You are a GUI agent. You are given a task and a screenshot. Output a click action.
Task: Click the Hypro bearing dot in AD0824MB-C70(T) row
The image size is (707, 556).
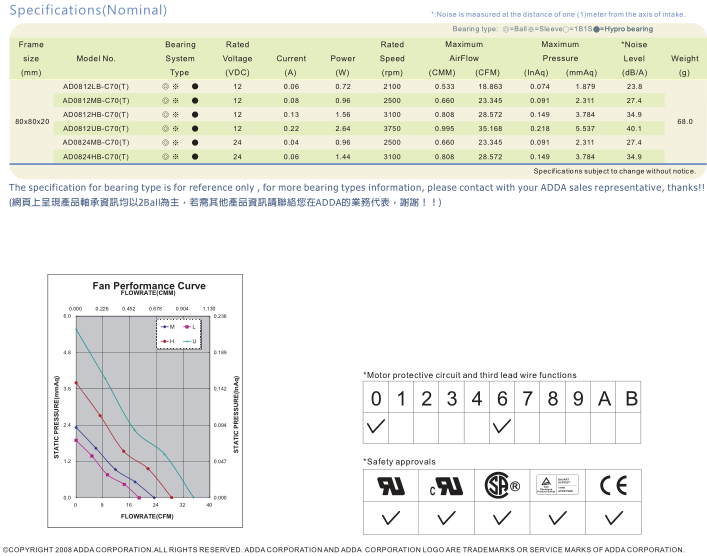[x=195, y=142]
